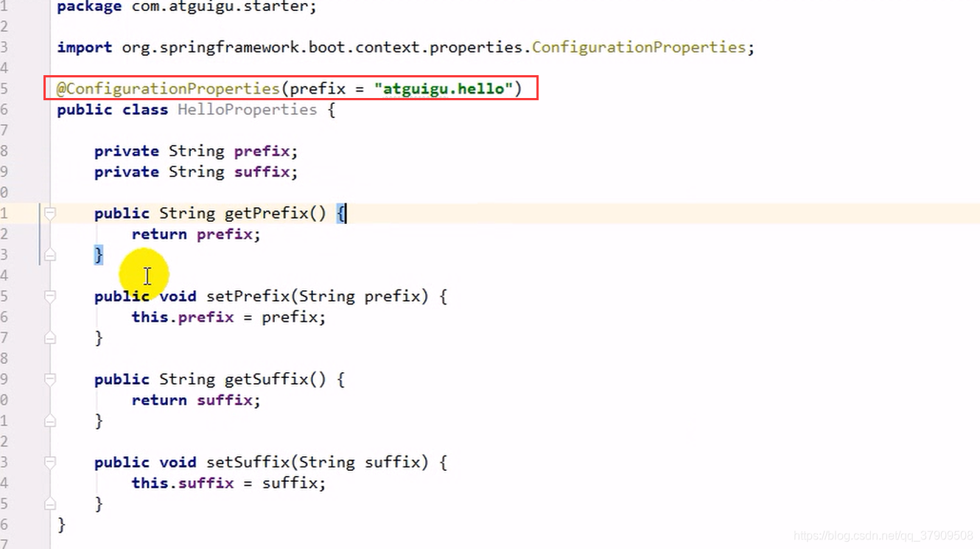Click the highlighted opening brace after getPrefix()
Image resolution: width=980 pixels, height=549 pixels.
tap(340, 214)
